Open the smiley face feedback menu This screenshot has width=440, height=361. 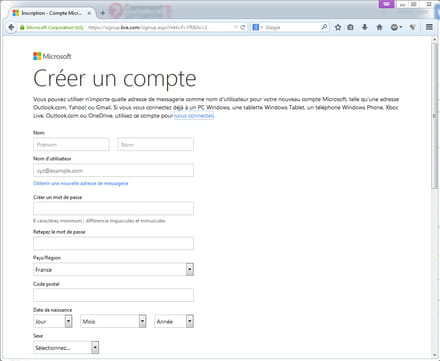coord(396,27)
